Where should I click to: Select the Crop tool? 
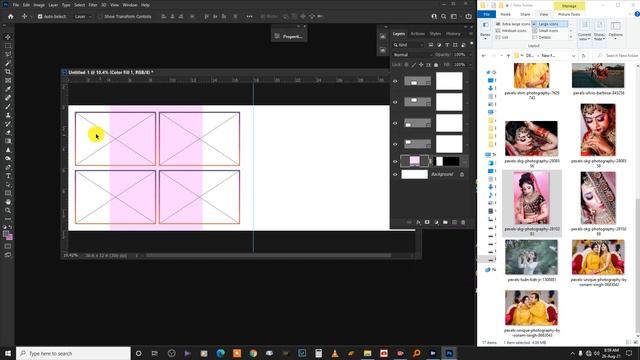coord(8,72)
